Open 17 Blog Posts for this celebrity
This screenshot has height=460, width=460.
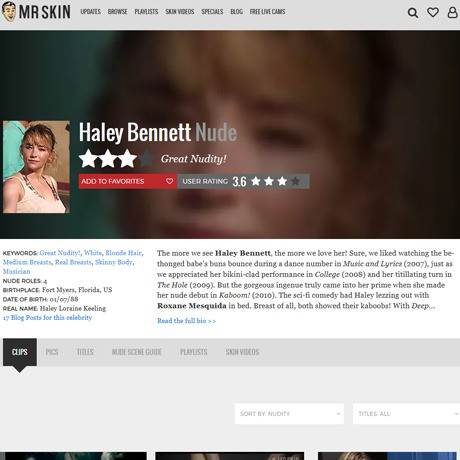point(47,318)
